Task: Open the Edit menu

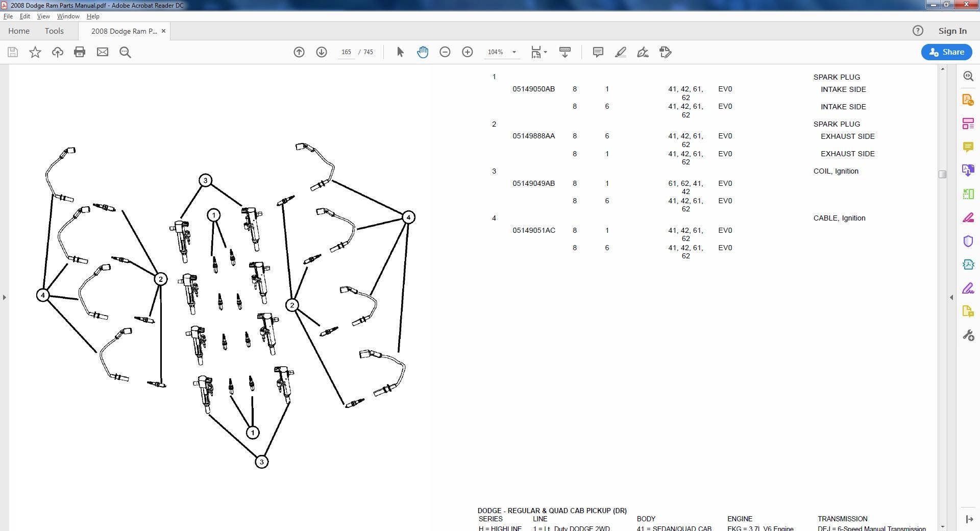Action: tap(24, 16)
